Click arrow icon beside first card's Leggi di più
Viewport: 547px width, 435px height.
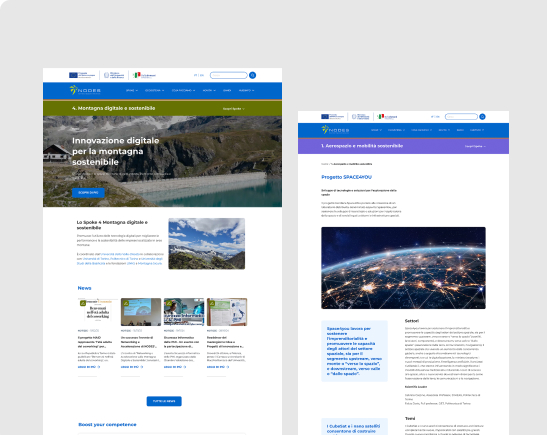coord(99,367)
